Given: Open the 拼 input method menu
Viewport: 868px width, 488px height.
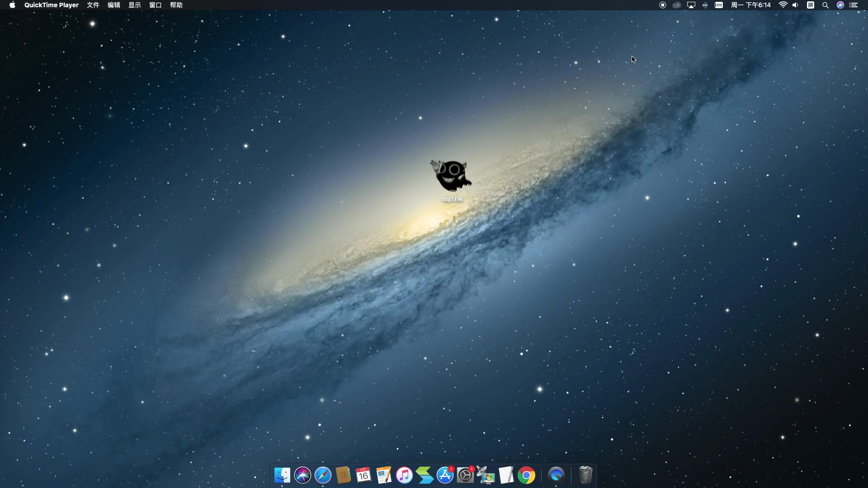Looking at the screenshot, I should 811,5.
